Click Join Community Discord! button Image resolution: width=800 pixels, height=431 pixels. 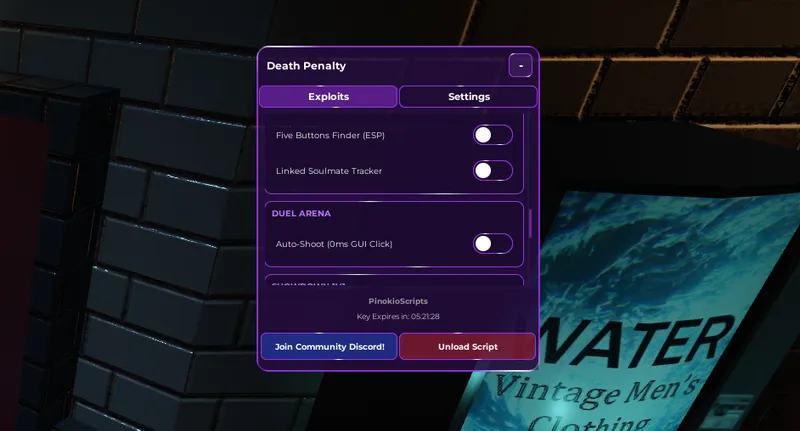click(x=329, y=346)
